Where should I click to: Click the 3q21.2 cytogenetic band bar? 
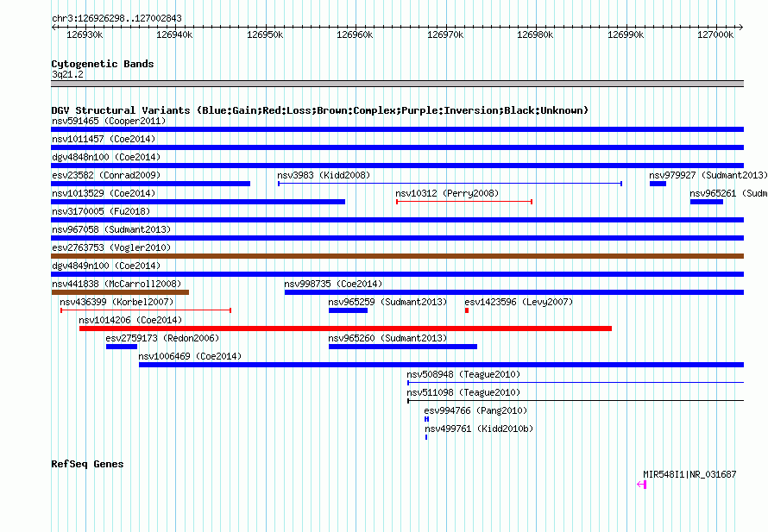click(397, 84)
